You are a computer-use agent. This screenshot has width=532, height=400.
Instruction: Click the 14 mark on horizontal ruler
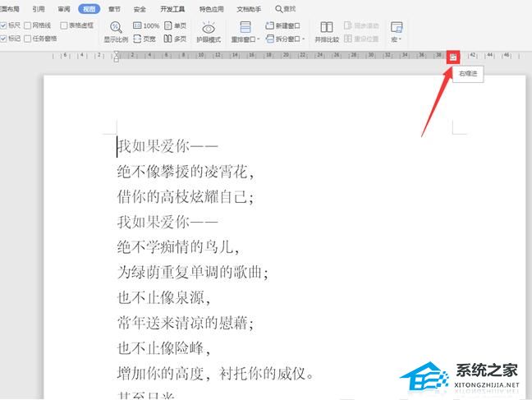235,55
